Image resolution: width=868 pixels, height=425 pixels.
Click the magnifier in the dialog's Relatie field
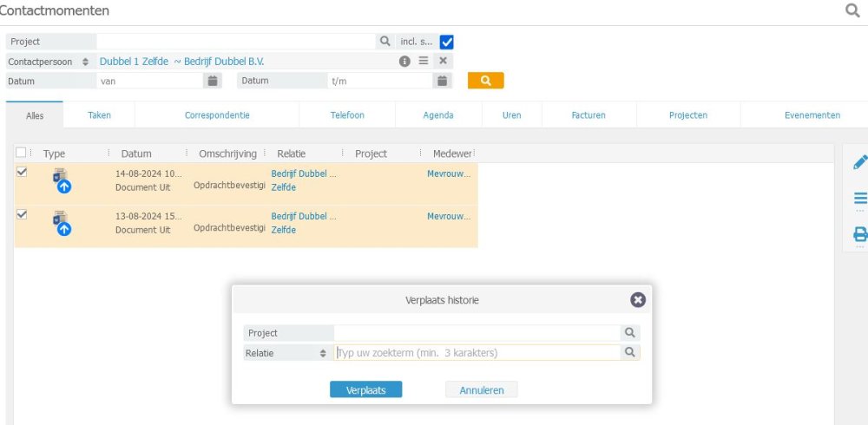tap(630, 353)
